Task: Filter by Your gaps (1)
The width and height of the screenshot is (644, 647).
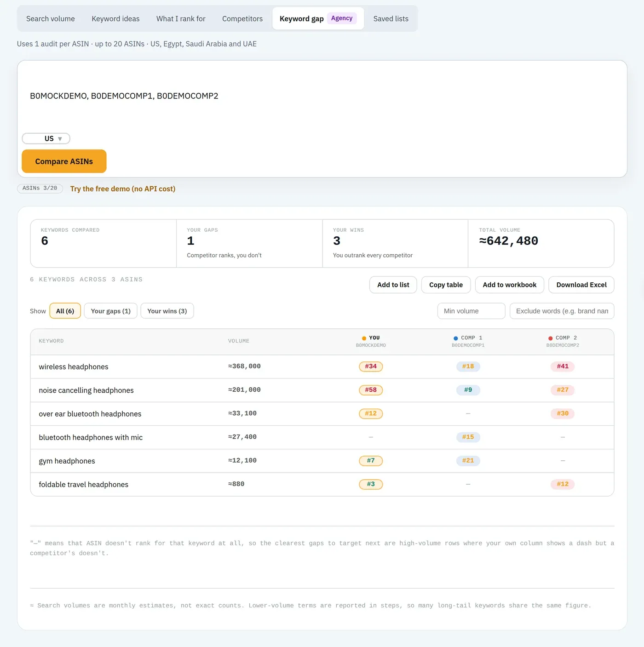Action: coord(111,311)
